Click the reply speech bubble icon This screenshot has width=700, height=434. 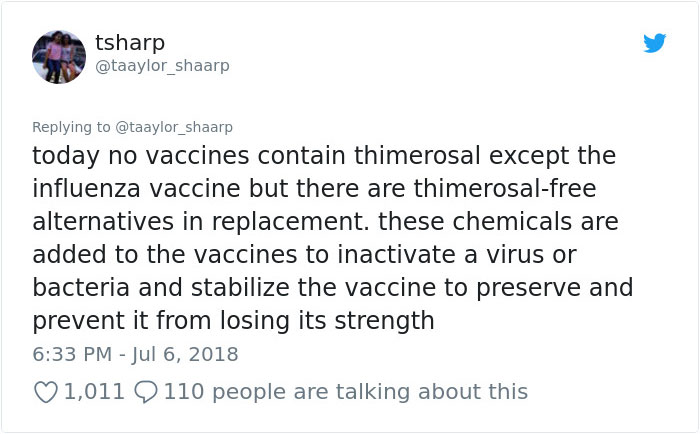tap(147, 391)
